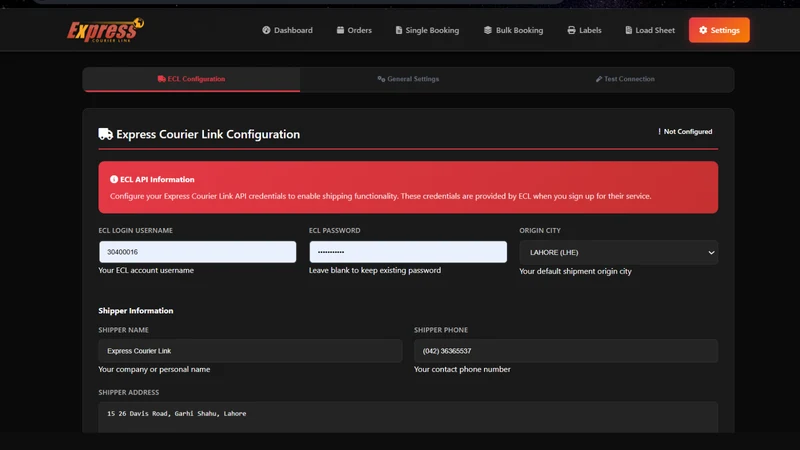This screenshot has height=450, width=800.
Task: Click the Settings gear icon
Action: coord(703,30)
